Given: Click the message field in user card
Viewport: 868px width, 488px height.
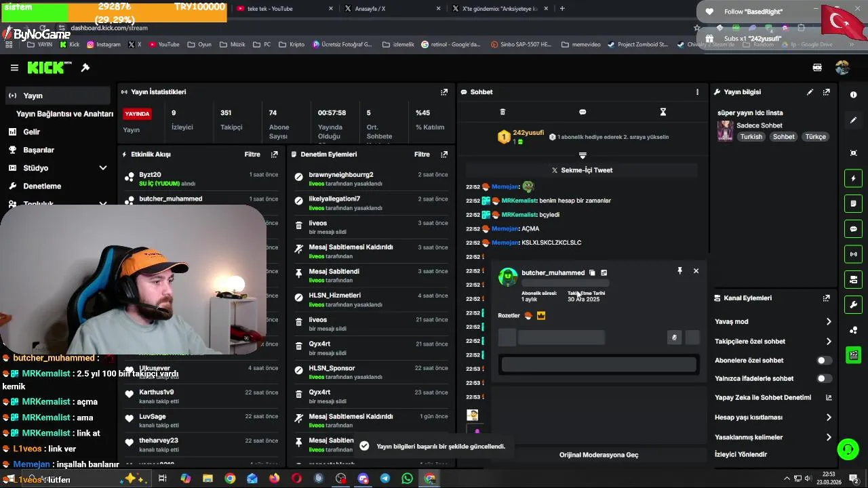Looking at the screenshot, I should coord(599,365).
